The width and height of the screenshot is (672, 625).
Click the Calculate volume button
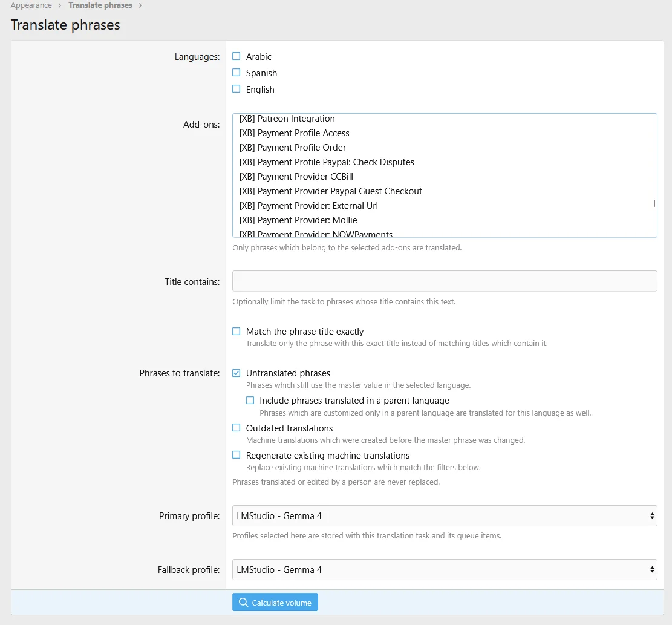pos(275,602)
